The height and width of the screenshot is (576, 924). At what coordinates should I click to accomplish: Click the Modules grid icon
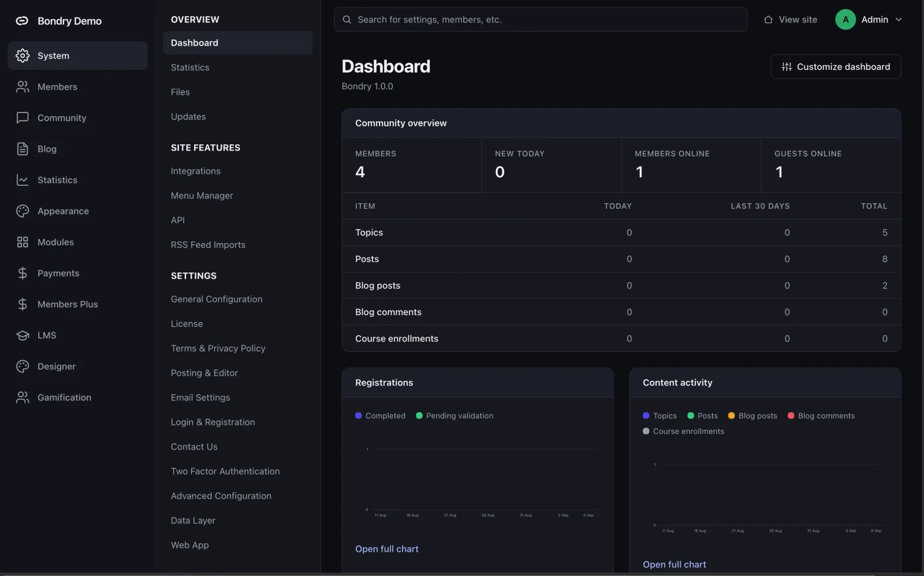pyautogui.click(x=23, y=242)
